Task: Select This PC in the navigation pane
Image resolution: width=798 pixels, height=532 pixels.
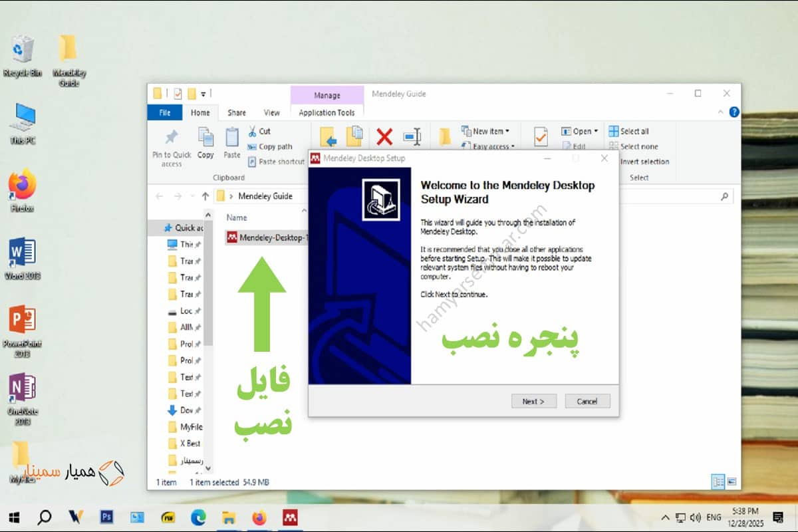Action: click(184, 244)
